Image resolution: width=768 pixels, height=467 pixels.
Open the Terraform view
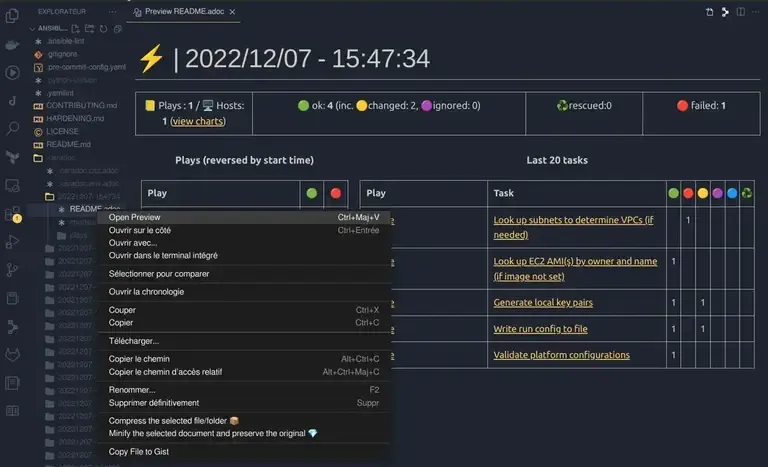12,157
